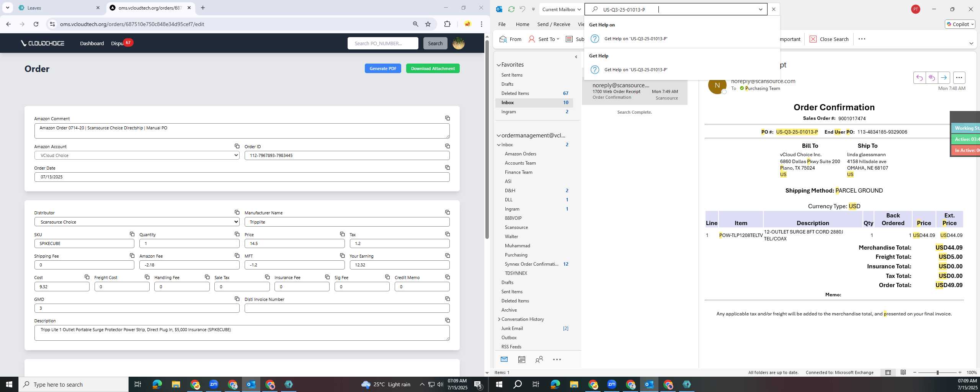Copy the Order ID field value
The height and width of the screenshot is (392, 980).
click(447, 146)
